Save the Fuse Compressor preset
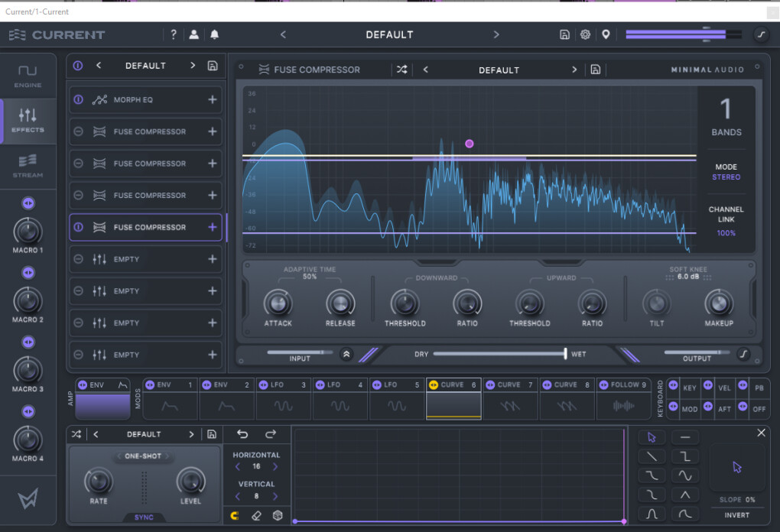This screenshot has width=780, height=532. [596, 70]
